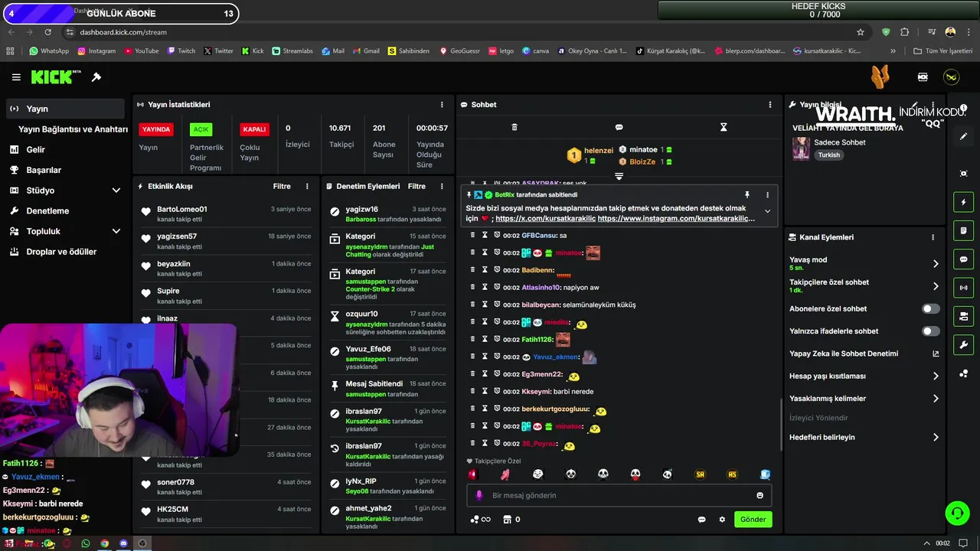Screen dimensions: 980x551
Task: Click the document notes icon in right sidebar
Action: tap(963, 230)
